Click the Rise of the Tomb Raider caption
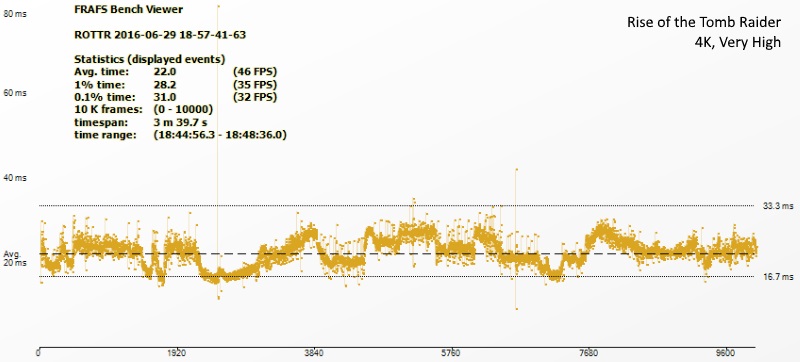This screenshot has height=362, width=800. [x=704, y=22]
